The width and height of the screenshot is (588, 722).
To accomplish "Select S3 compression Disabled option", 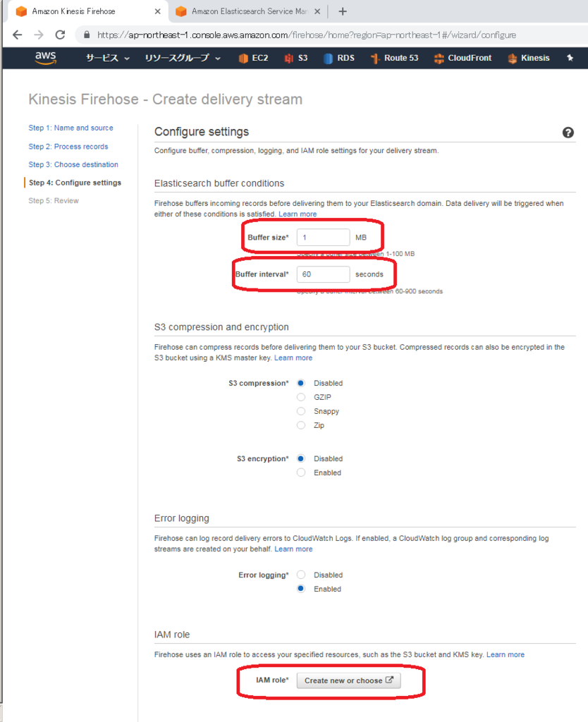I will [x=301, y=383].
